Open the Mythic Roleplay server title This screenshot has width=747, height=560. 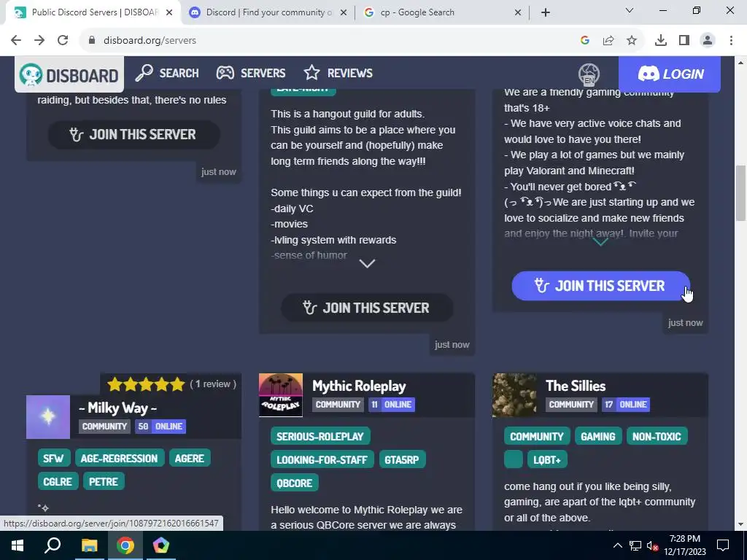pos(359,386)
